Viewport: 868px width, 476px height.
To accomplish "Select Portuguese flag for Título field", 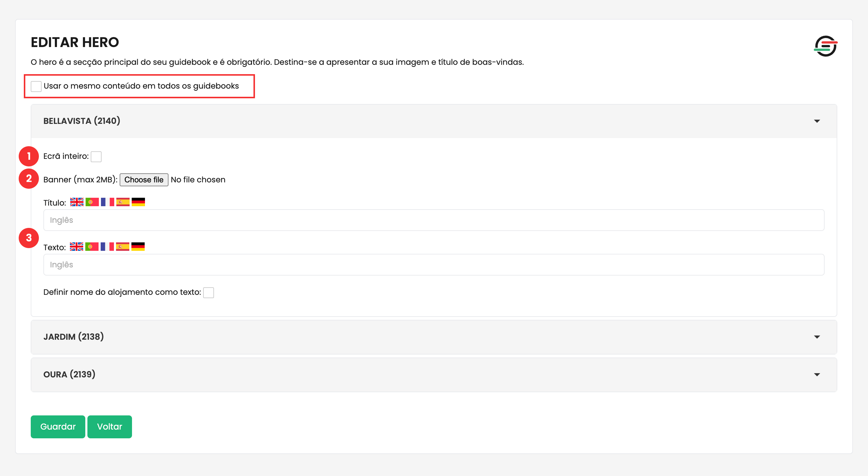I will click(92, 202).
